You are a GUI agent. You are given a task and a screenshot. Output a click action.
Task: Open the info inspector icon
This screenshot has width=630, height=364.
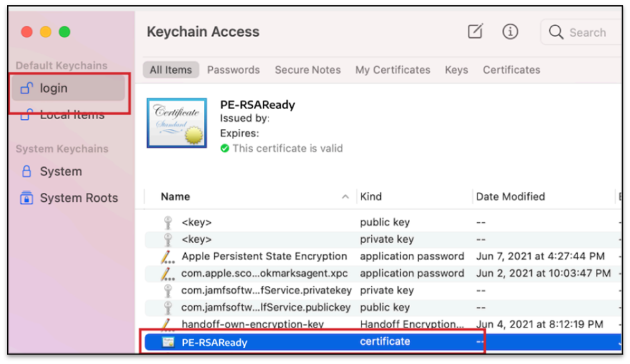point(510,31)
